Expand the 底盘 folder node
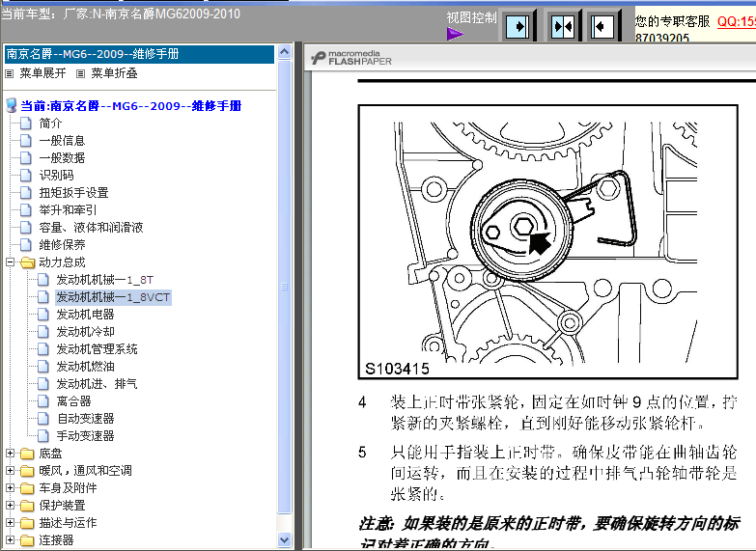The height and width of the screenshot is (551, 756). (11, 454)
